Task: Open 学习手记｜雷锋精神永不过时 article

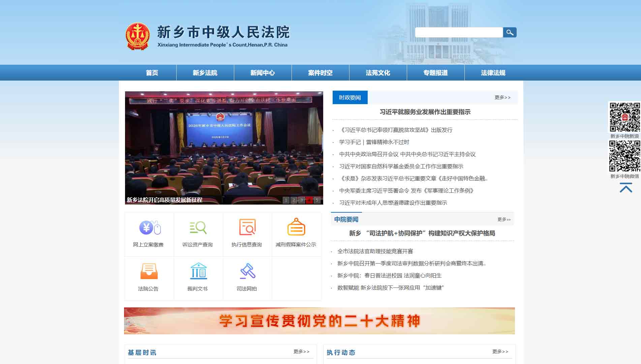Action: (x=374, y=142)
